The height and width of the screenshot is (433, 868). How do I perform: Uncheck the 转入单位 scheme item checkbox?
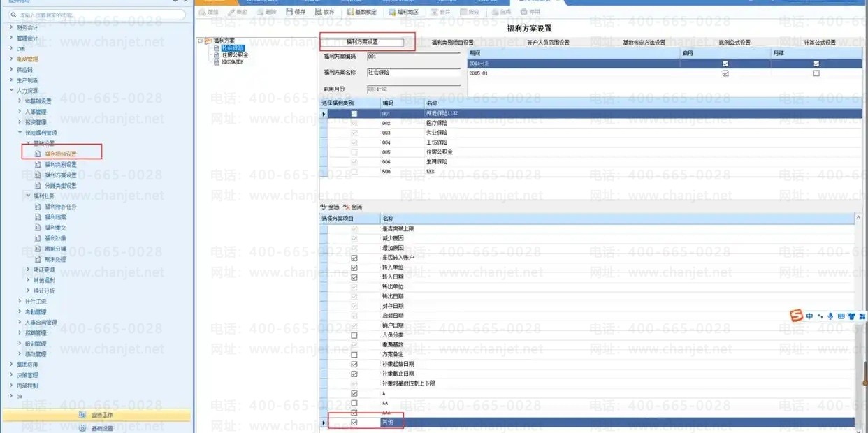pyautogui.click(x=354, y=267)
